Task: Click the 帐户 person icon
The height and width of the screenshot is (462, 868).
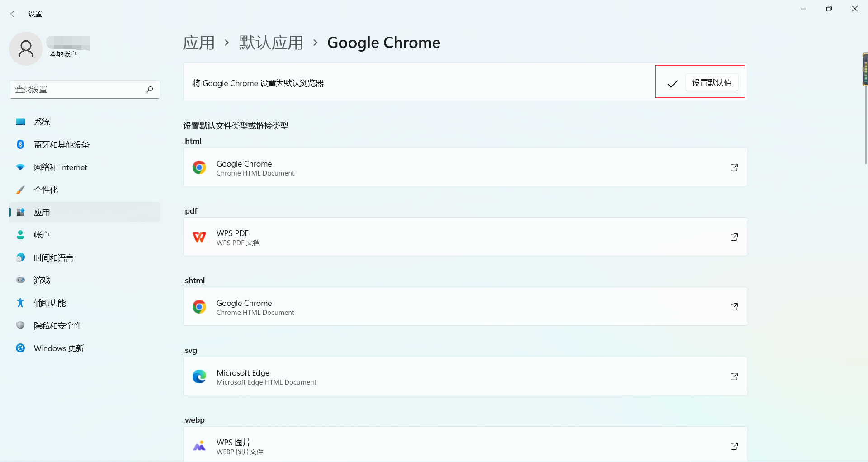Action: click(x=20, y=235)
